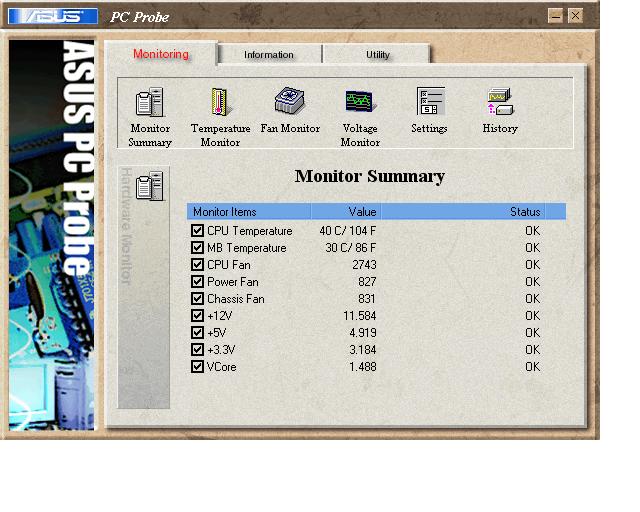Minimize the PC Probe window
The height and width of the screenshot is (512, 640).
(x=555, y=16)
